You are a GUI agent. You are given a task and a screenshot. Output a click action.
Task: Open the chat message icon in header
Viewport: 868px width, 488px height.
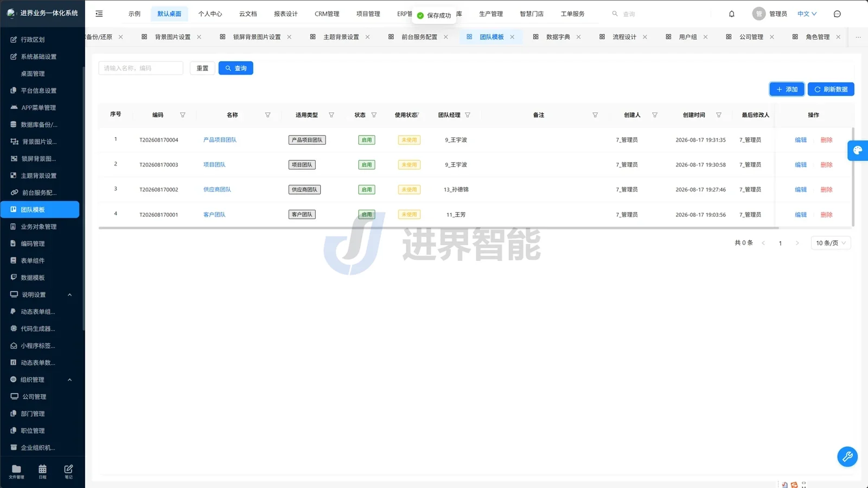[837, 14]
